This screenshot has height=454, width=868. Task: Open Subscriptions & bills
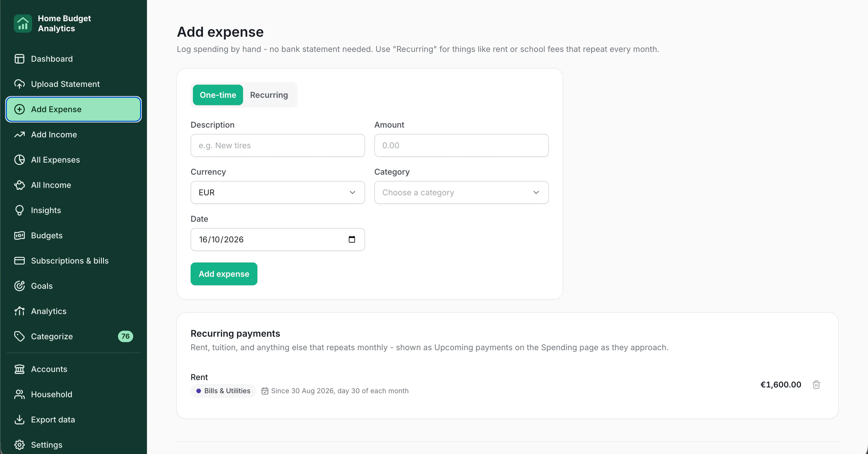pos(73,261)
